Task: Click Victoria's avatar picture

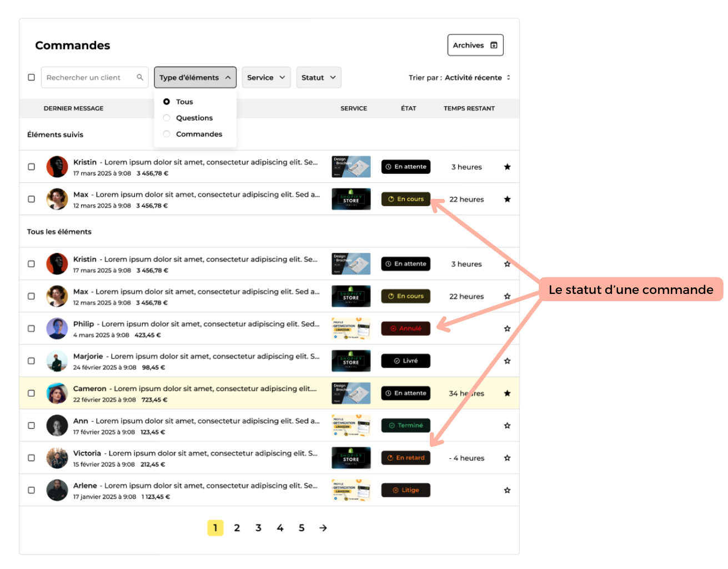Action: pos(57,458)
